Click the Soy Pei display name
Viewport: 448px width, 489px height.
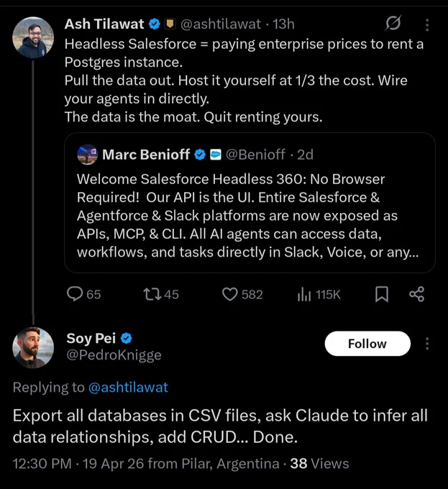(91, 339)
